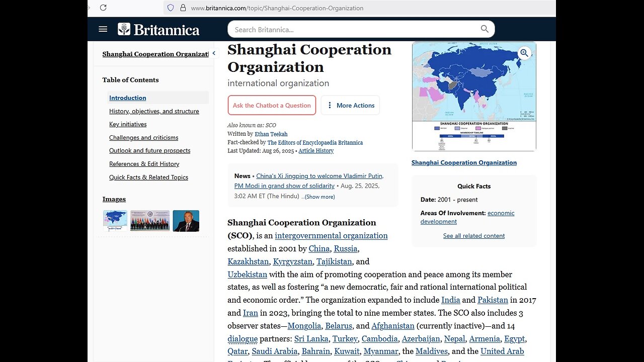Open the China link in the first paragraph

point(319,248)
